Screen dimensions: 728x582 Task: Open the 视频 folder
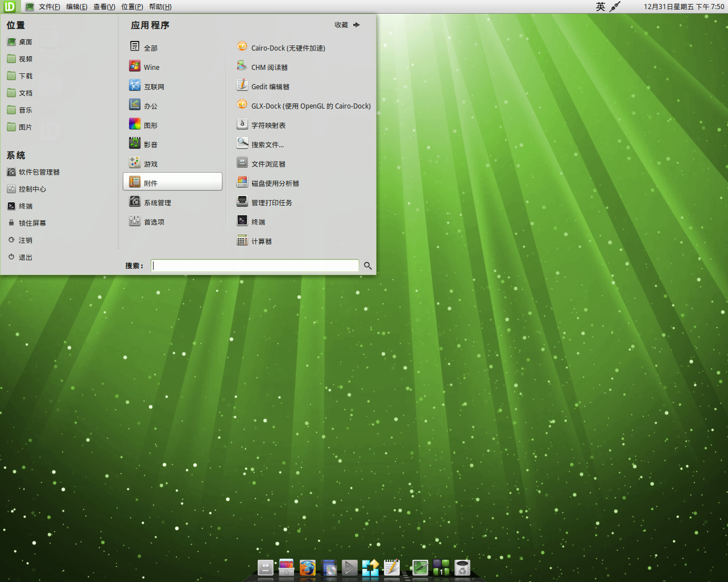pyautogui.click(x=20, y=59)
